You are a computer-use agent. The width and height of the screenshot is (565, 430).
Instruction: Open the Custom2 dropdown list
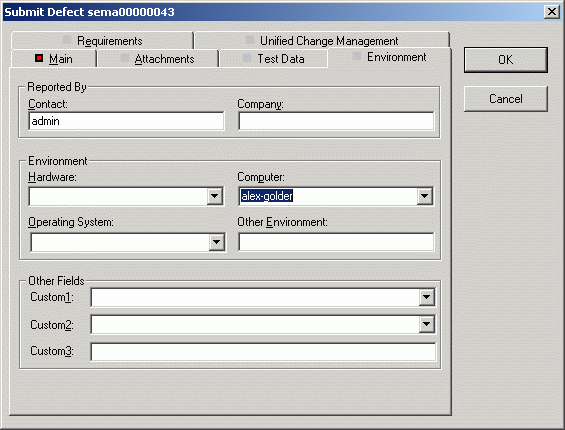426,324
